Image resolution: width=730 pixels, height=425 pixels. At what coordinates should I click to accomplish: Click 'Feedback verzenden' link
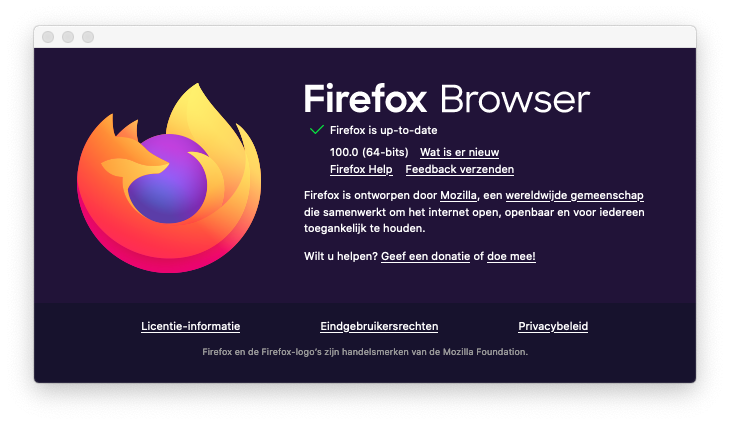pyautogui.click(x=460, y=169)
